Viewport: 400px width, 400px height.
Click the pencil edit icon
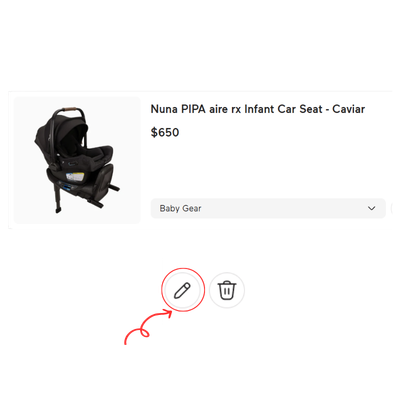click(182, 290)
